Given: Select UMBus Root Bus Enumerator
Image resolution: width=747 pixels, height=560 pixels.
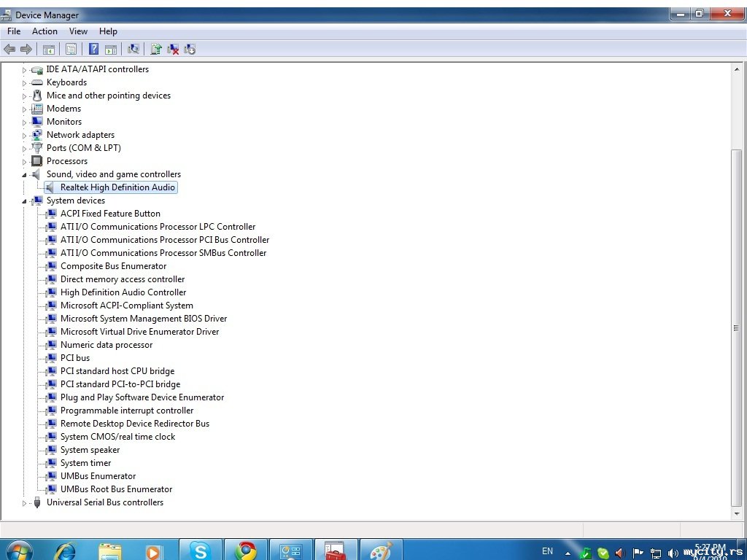Looking at the screenshot, I should 116,489.
